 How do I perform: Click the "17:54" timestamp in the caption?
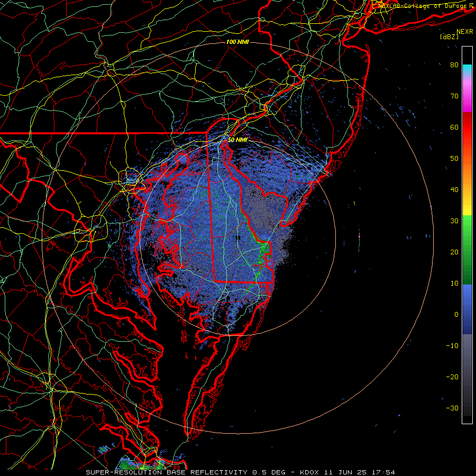(385, 472)
